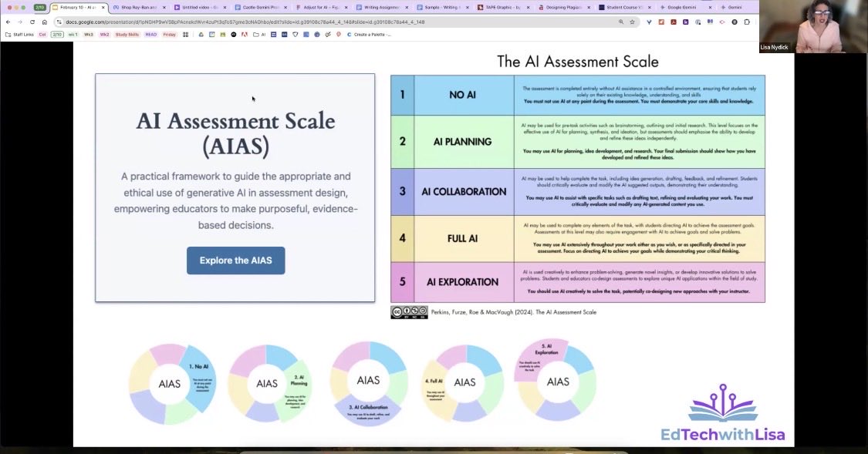Click the browser forward arrow
This screenshot has height=454, width=868.
[20, 22]
